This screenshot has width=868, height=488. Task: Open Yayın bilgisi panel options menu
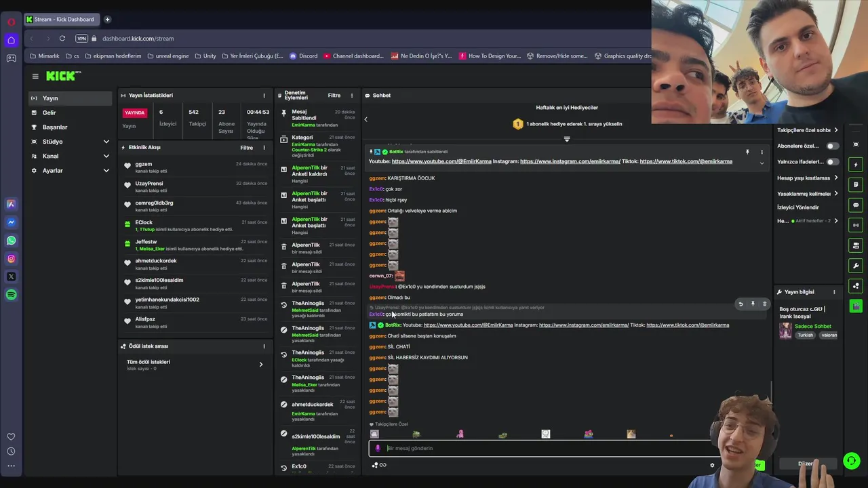coord(834,292)
